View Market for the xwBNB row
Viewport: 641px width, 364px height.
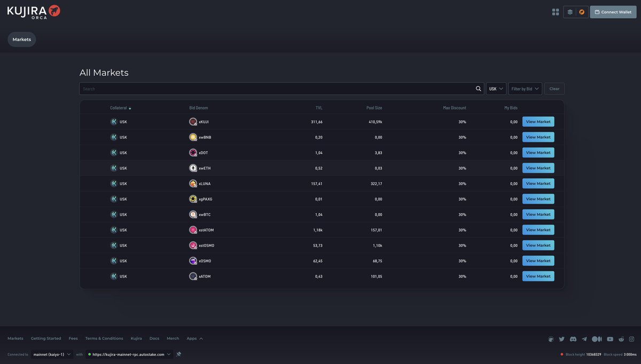538,137
